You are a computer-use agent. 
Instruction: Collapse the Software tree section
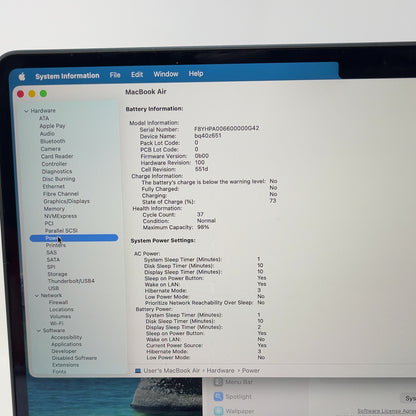[39, 331]
